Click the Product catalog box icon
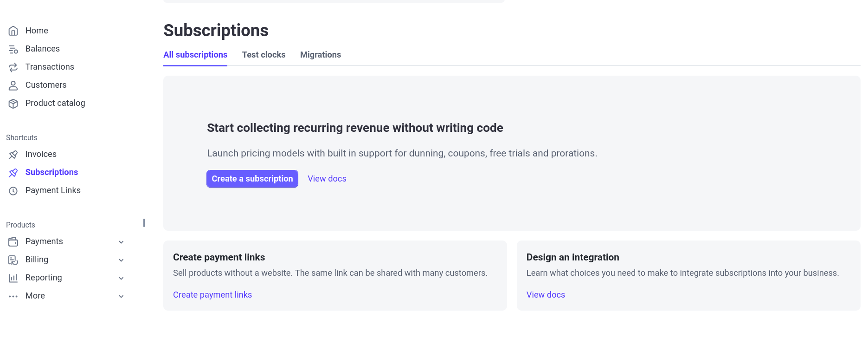The width and height of the screenshot is (868, 338). click(x=13, y=104)
